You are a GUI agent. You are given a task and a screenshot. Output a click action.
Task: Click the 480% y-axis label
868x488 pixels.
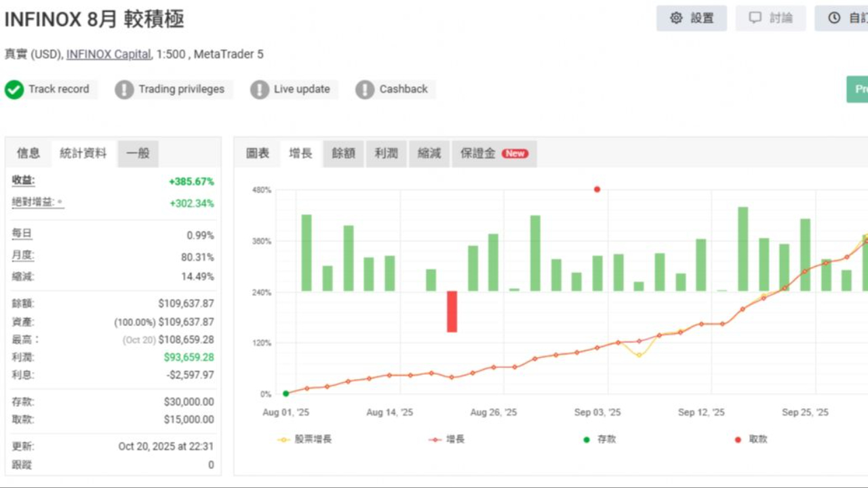262,190
